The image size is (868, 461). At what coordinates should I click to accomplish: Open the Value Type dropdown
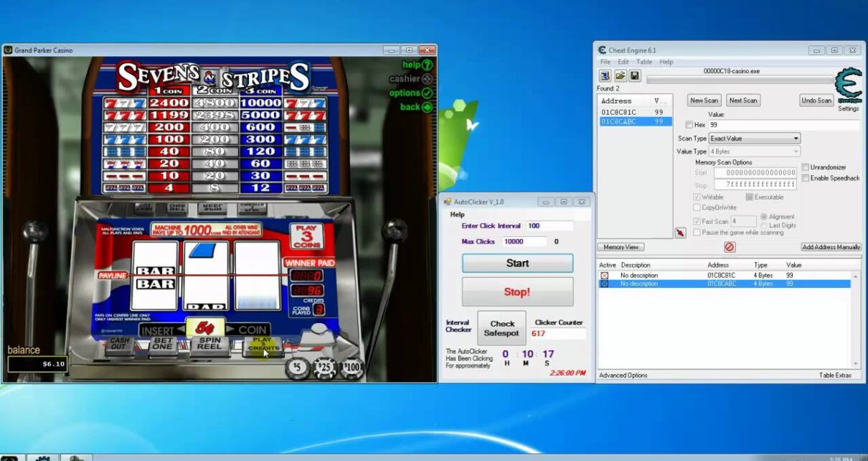755,152
